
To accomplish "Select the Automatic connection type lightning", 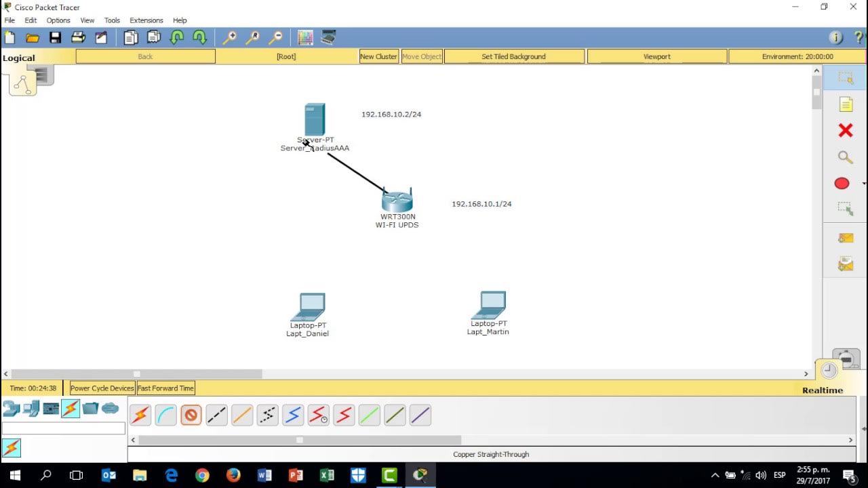I will click(140, 415).
